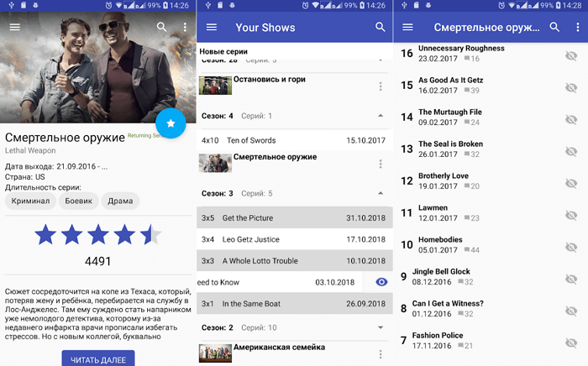Screen dimensions: 588x366
Task: Toggle watched eye for Unnecessary Roughness
Action: pos(571,55)
